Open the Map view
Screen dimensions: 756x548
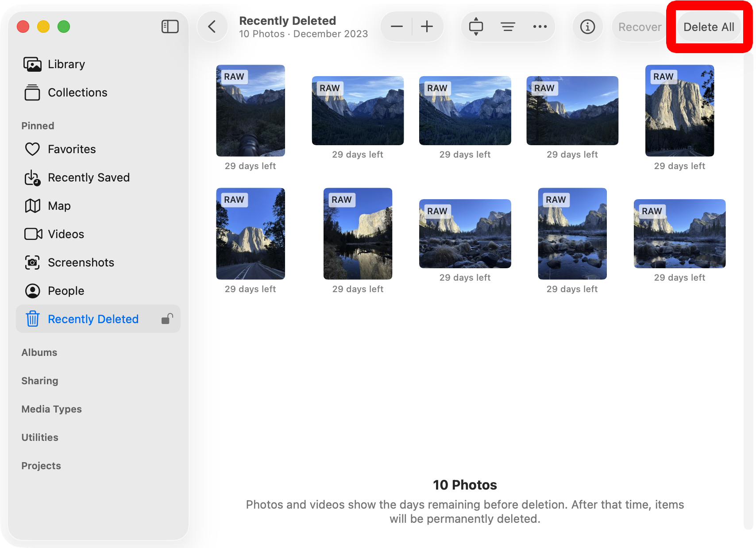tap(59, 206)
